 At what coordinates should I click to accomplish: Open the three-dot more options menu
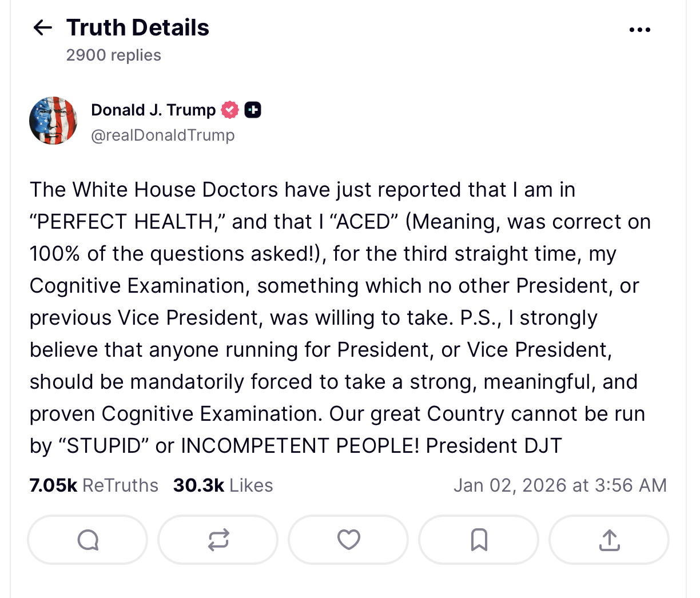(639, 30)
